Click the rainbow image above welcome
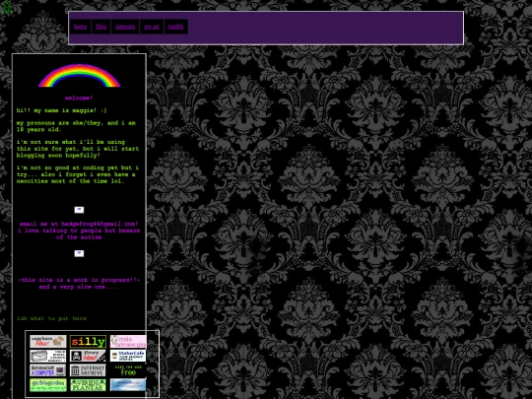 pos(79,75)
